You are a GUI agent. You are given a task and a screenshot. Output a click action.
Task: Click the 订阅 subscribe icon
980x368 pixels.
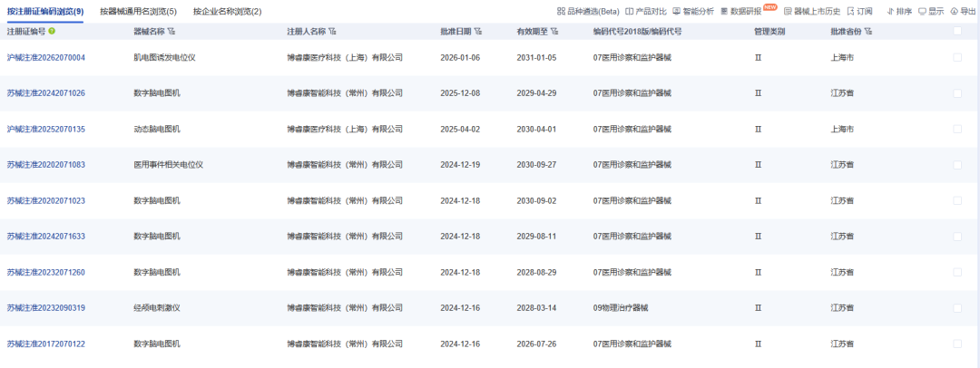851,12
